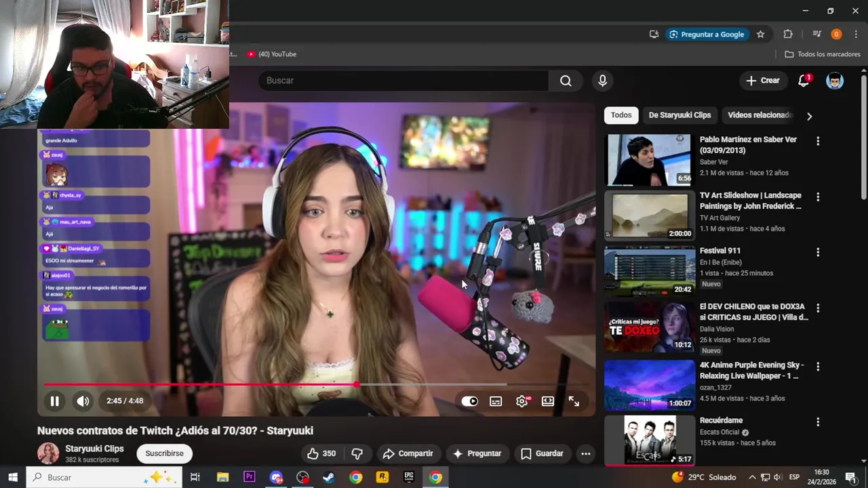This screenshot has height=488, width=868.
Task: Click Guardar to save the video
Action: point(542,453)
